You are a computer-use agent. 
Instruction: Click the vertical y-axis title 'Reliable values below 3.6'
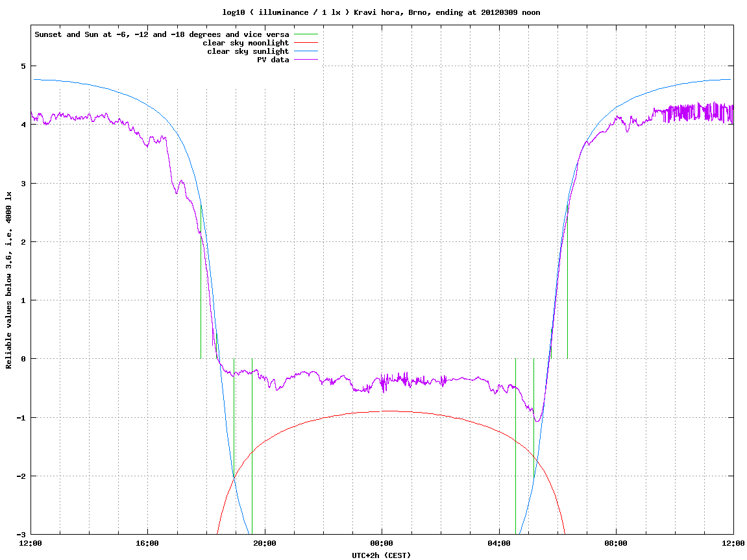click(x=8, y=280)
